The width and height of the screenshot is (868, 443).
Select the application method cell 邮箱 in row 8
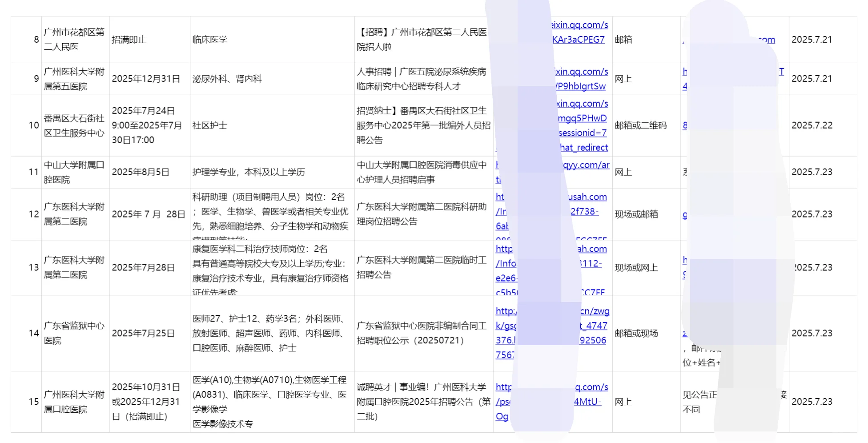pyautogui.click(x=646, y=40)
